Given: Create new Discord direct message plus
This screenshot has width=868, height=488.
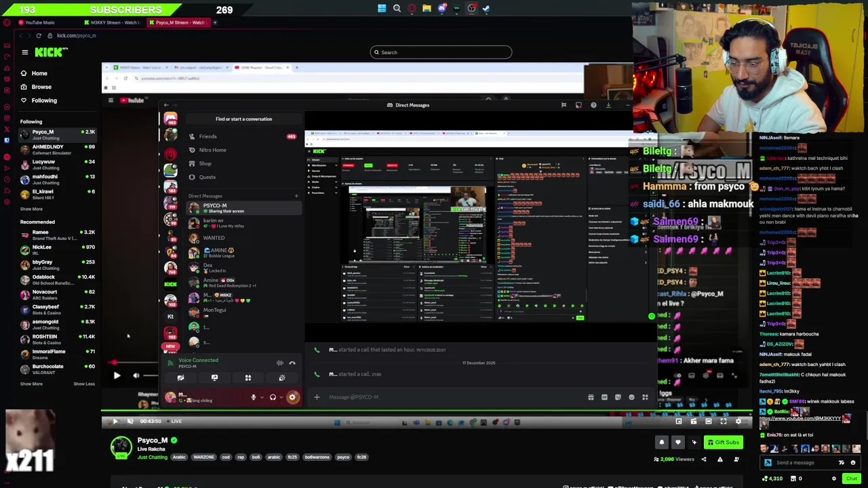Looking at the screenshot, I should point(296,196).
